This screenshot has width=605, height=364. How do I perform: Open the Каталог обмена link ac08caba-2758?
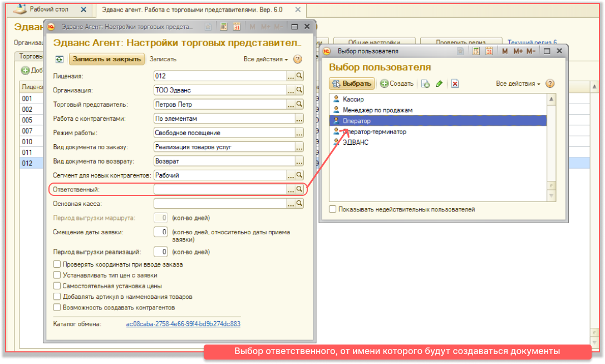coord(183,324)
